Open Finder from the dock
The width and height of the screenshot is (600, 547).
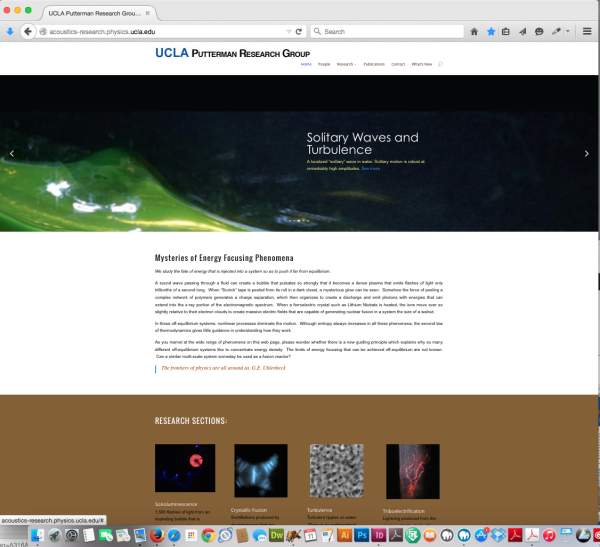(38, 535)
